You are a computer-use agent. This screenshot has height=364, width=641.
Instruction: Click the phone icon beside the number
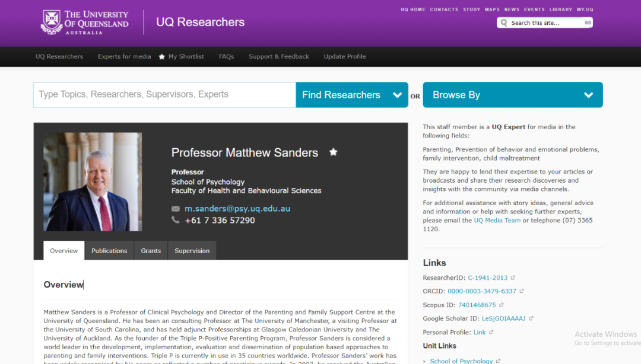[x=176, y=220]
